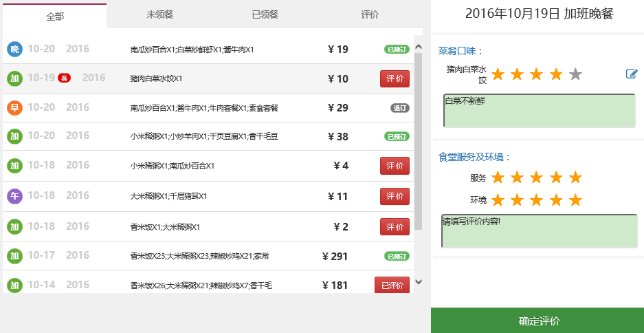Click the edit pencil icon beside dish rating
This screenshot has width=644, height=333.
(x=632, y=74)
